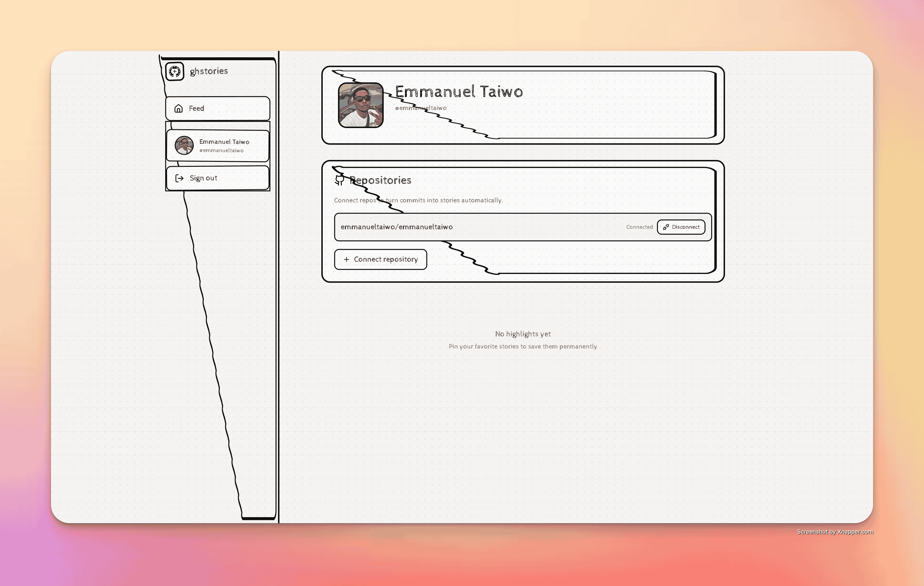Click the plus icon on Connect repository

click(x=347, y=259)
